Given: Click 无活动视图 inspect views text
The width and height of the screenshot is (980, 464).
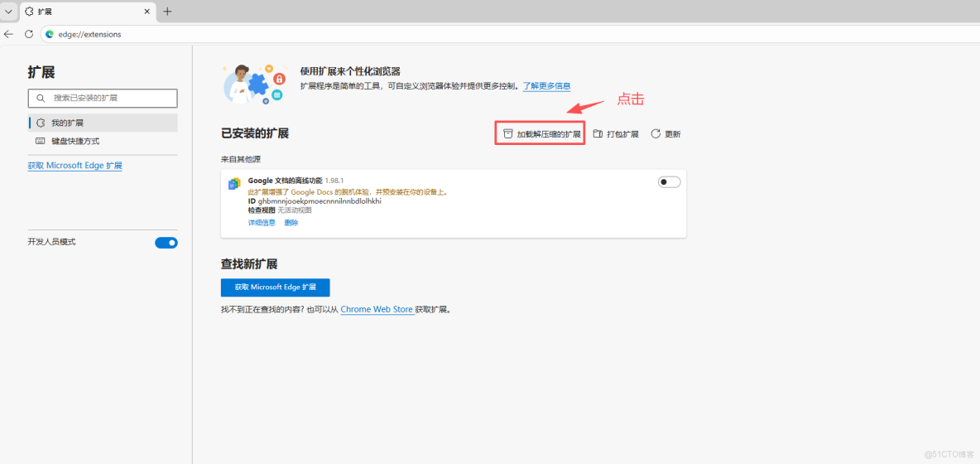Looking at the screenshot, I should click(x=295, y=210).
